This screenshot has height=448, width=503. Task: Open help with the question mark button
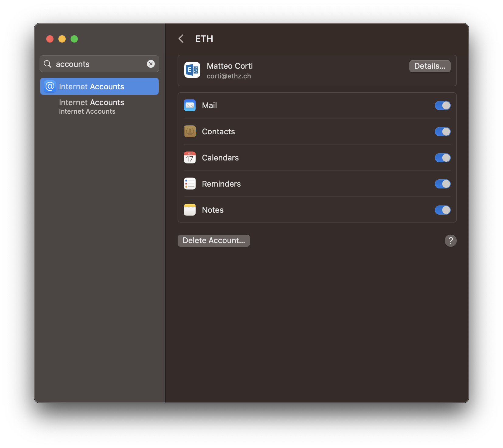[x=451, y=241]
